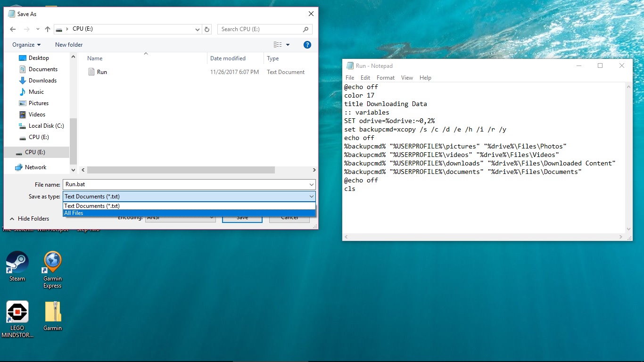Open Notepad Format menu
The height and width of the screenshot is (362, 644).
(386, 78)
